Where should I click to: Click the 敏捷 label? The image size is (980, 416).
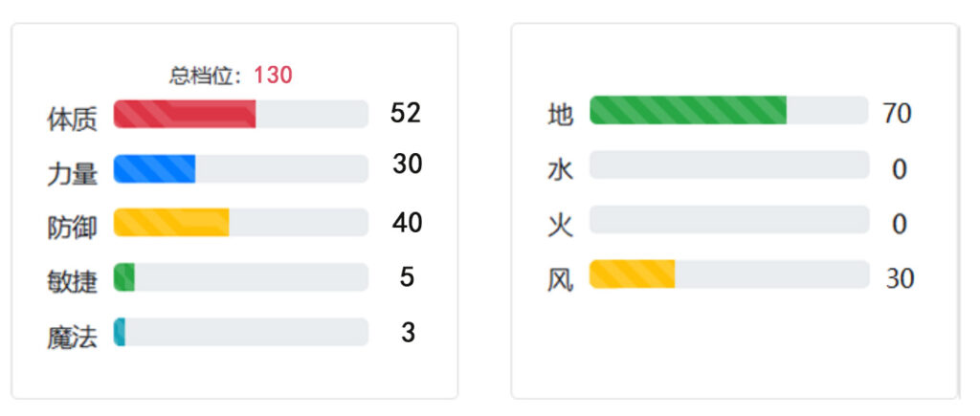[73, 283]
